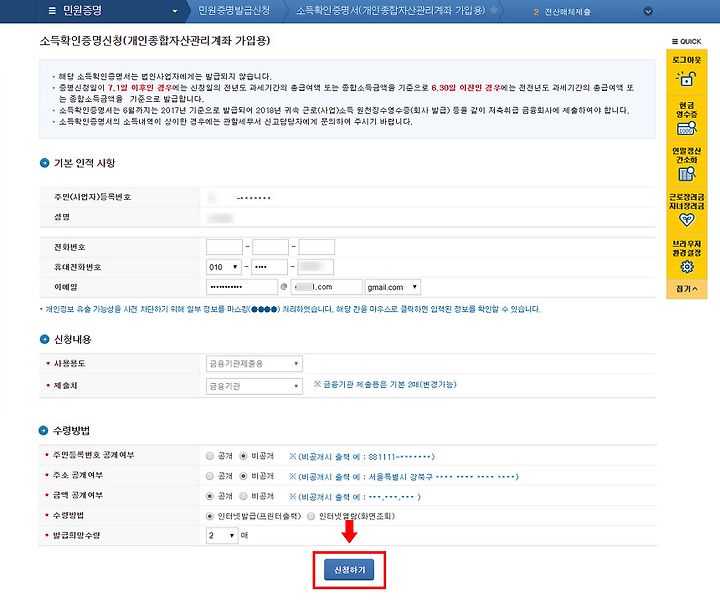Open the 근로장려금 자녀장려금 heart icon
The image size is (720, 608).
686,220
